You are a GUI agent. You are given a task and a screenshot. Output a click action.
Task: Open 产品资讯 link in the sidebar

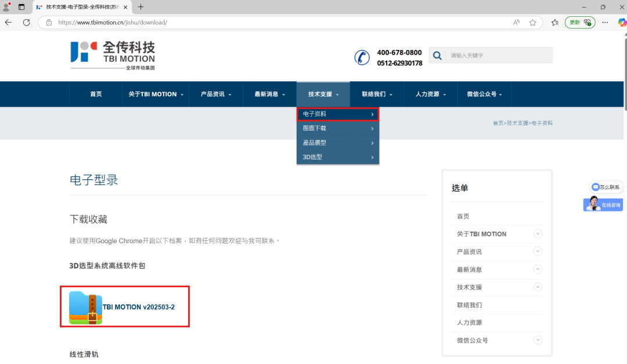(469, 252)
